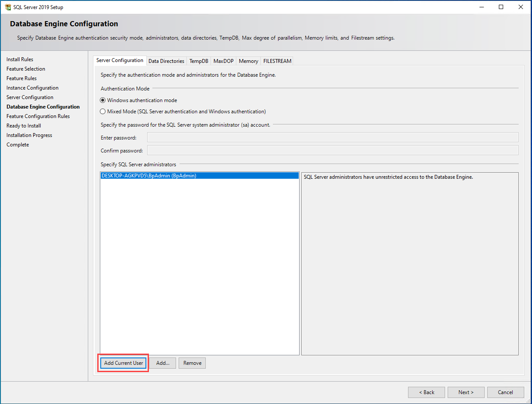Minimize the SQL Server Setup window
This screenshot has height=404, width=532.
point(482,7)
